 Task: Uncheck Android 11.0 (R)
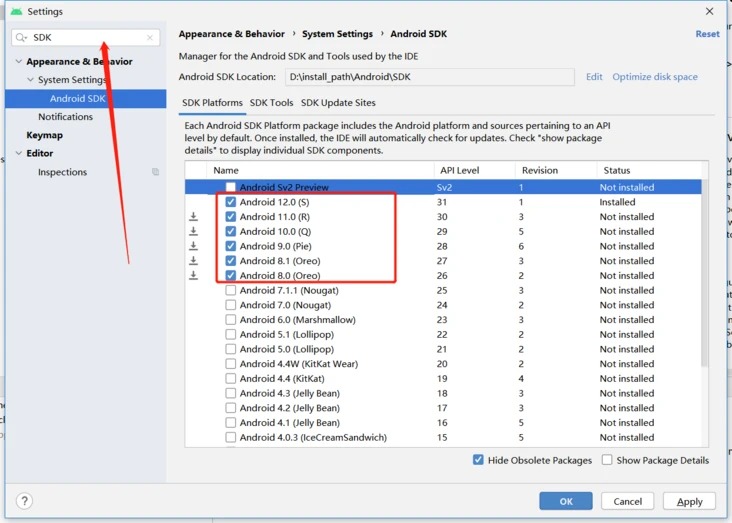[x=231, y=217]
